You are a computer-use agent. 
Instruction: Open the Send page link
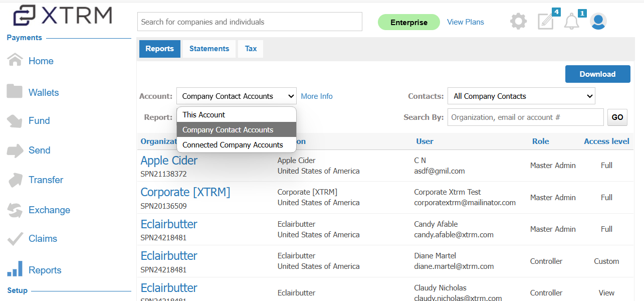(x=40, y=150)
